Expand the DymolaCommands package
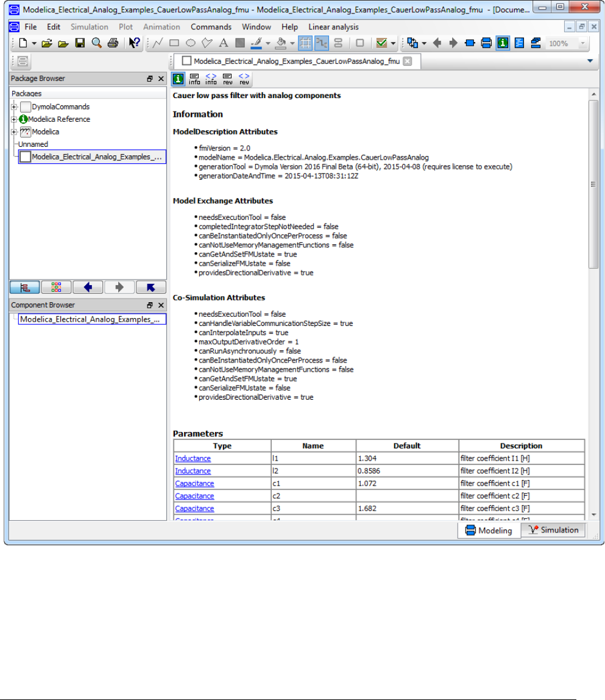This screenshot has height=700, width=605. 14,107
